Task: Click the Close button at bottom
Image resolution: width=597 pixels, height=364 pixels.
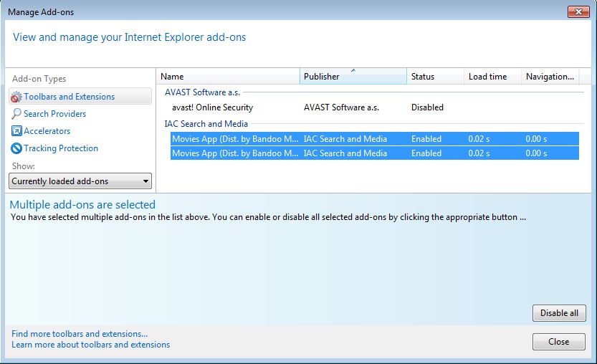Action: click(559, 342)
